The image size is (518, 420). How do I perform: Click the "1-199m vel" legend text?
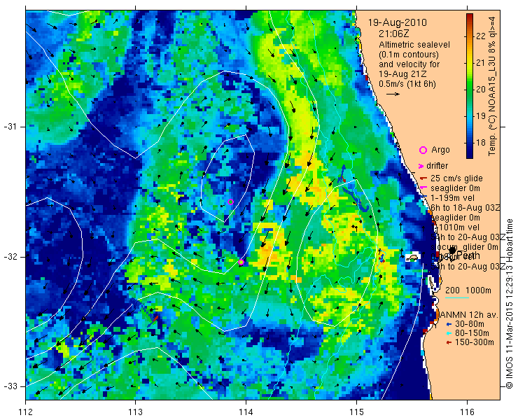(451, 198)
